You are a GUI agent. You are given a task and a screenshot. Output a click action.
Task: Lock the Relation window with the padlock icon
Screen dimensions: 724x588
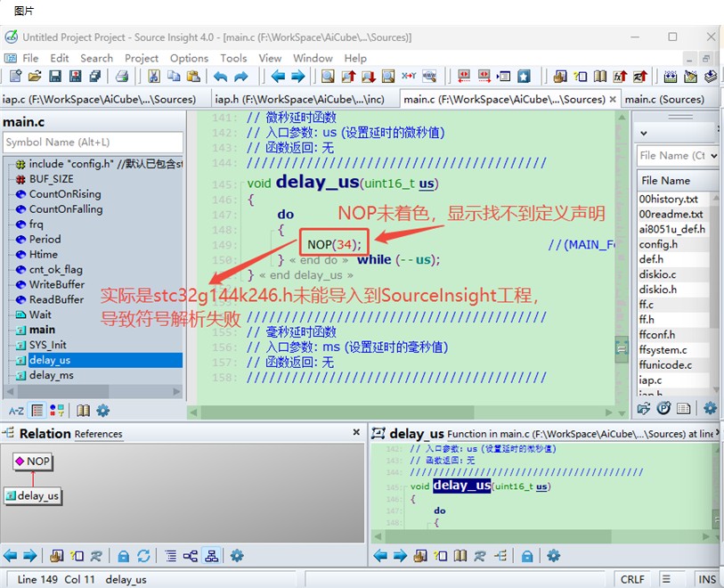[x=123, y=556]
